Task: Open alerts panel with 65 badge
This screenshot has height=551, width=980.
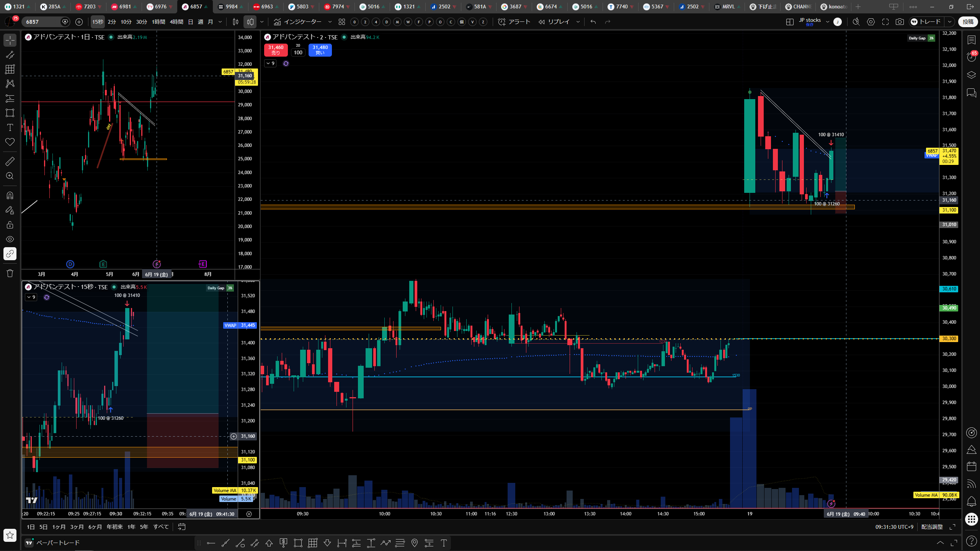Action: click(x=972, y=57)
